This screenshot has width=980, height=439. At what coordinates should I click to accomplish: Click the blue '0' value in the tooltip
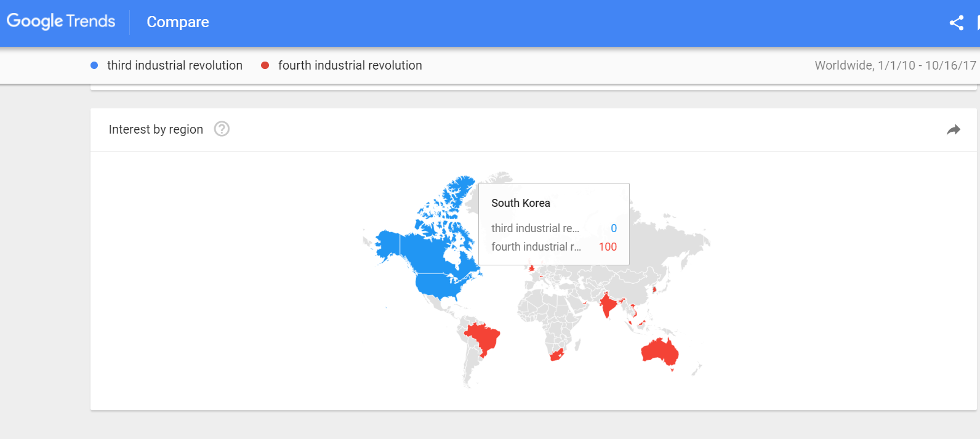(x=614, y=228)
